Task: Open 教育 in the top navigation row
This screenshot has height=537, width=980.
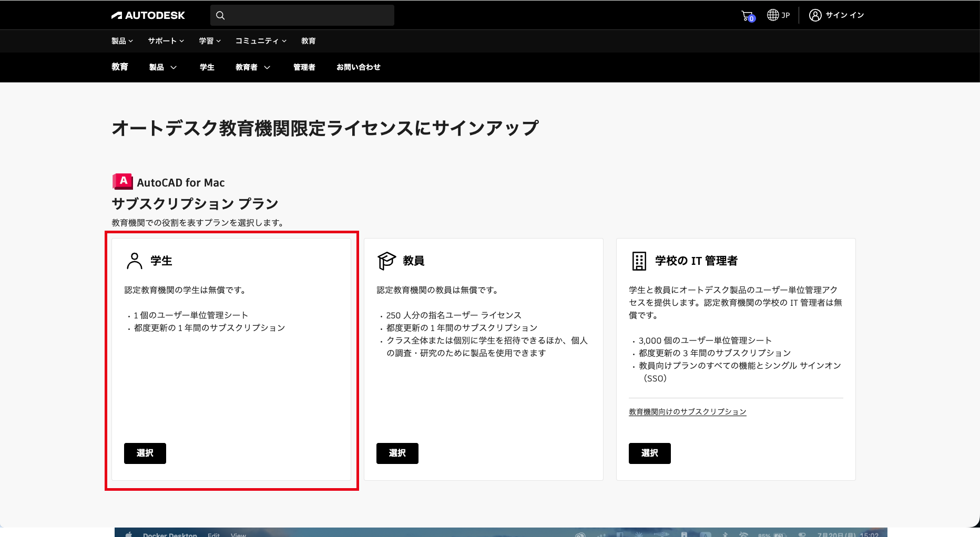Action: [x=309, y=41]
